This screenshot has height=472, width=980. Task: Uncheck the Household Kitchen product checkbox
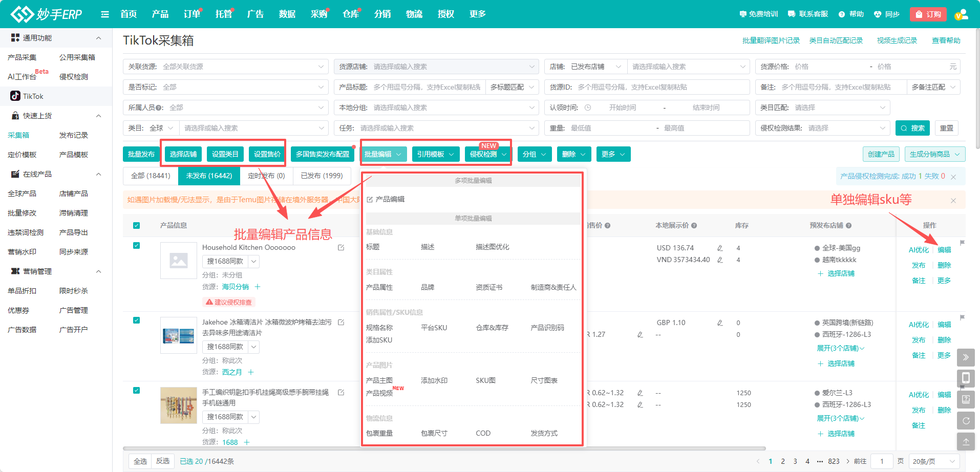pos(136,246)
